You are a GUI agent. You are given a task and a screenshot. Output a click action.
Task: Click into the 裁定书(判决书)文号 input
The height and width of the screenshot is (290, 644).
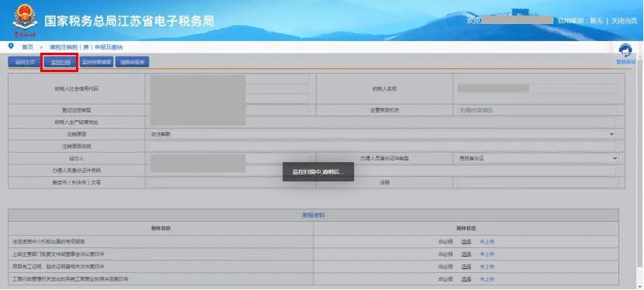230,182
